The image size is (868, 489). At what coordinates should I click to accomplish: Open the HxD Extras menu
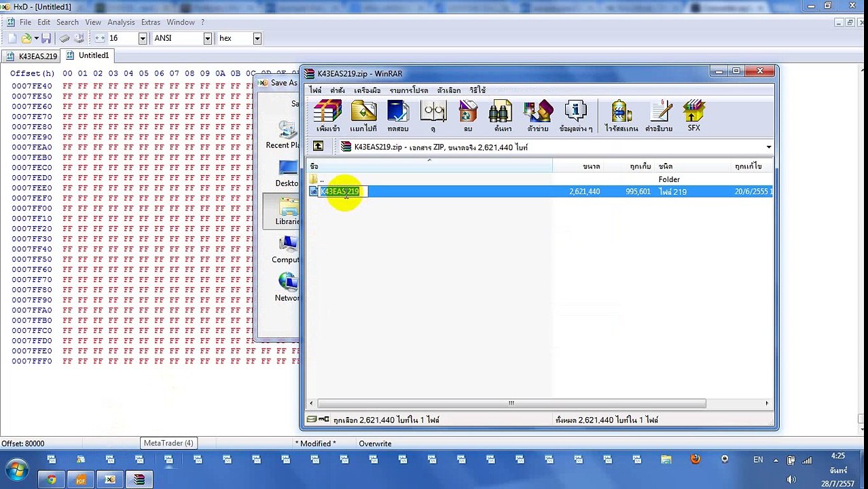[x=151, y=22]
